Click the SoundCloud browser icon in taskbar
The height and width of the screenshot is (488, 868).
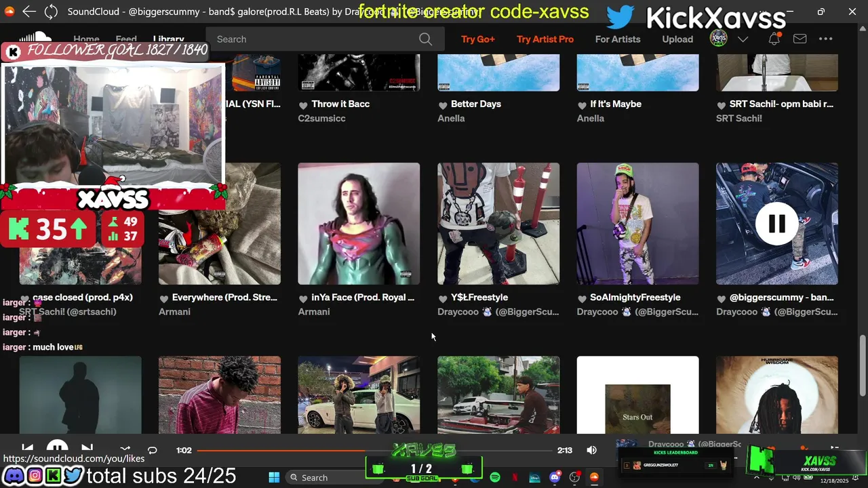(594, 477)
